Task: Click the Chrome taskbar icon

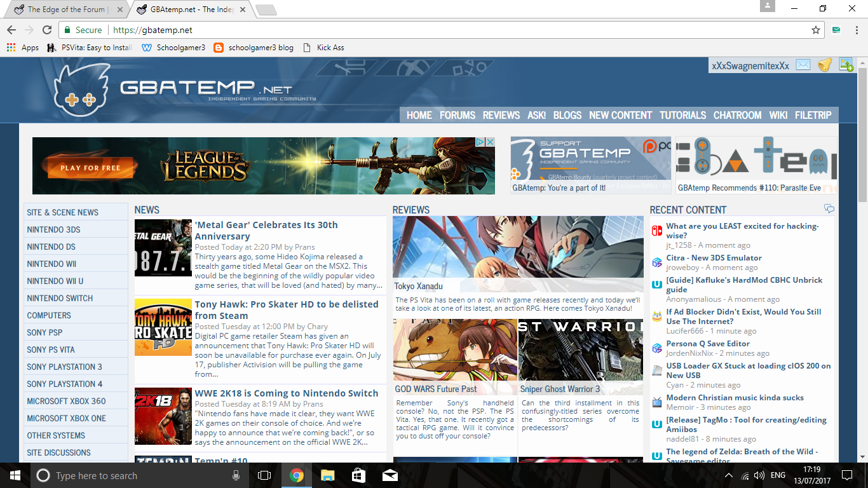Action: point(296,475)
